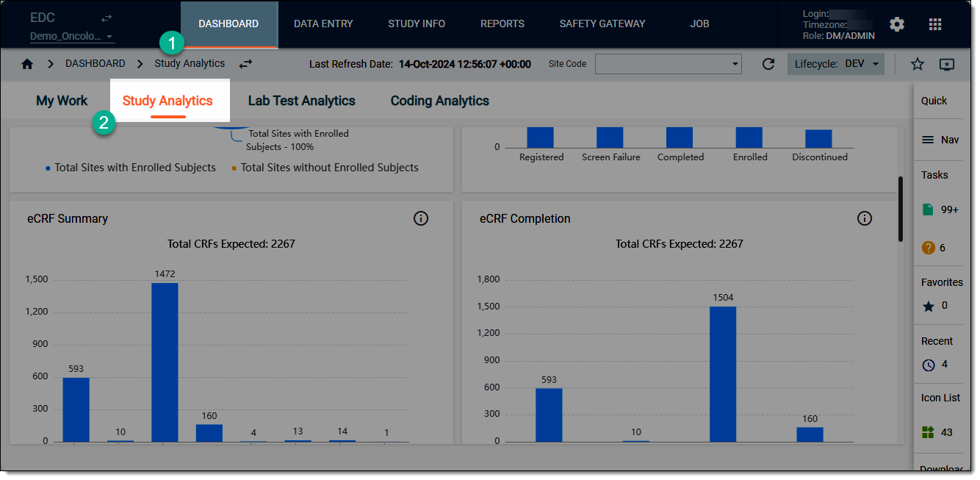Screen dimensions: 980x480
Task: Click the home icon in breadcrumb
Action: pyautogui.click(x=27, y=64)
